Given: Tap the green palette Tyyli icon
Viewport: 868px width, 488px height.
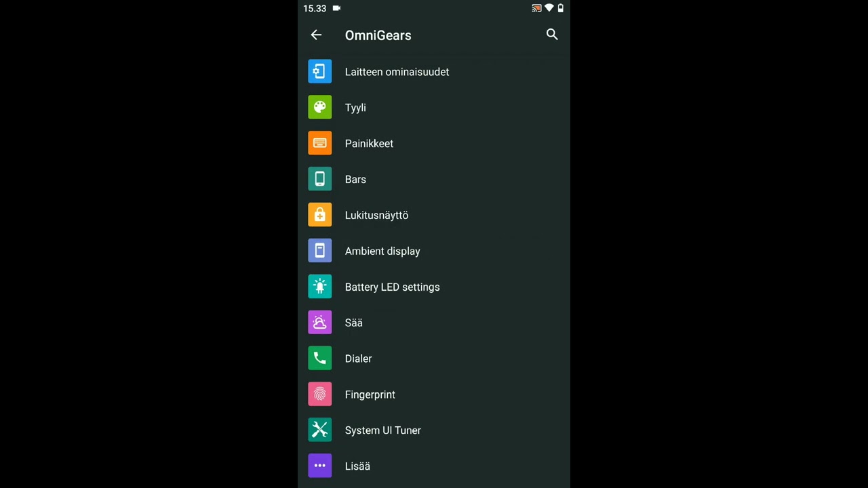Looking at the screenshot, I should (x=320, y=107).
